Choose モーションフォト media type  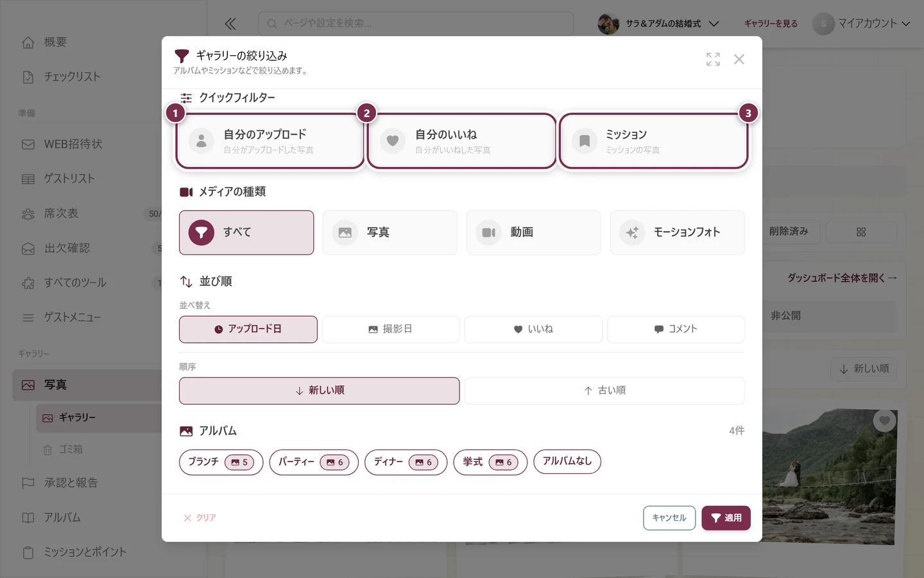click(x=678, y=232)
